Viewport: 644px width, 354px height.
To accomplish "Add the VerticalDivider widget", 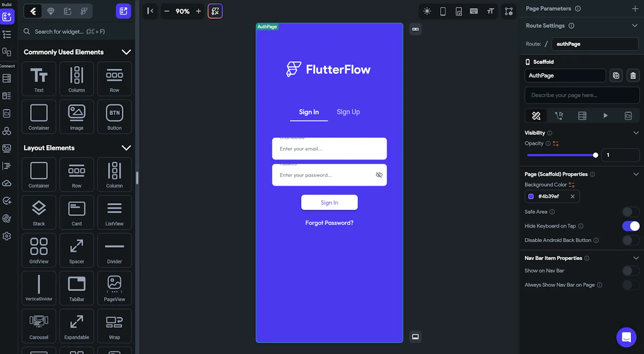I will point(39,287).
